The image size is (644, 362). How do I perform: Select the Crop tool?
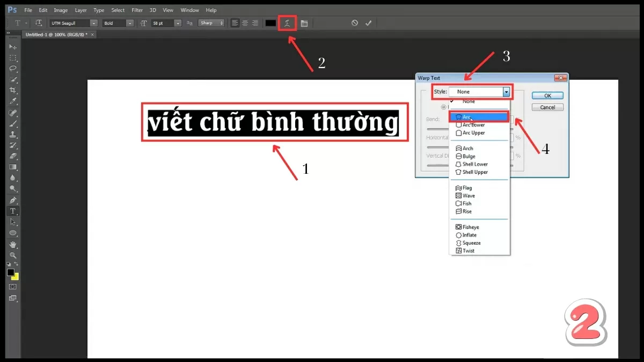[13, 90]
